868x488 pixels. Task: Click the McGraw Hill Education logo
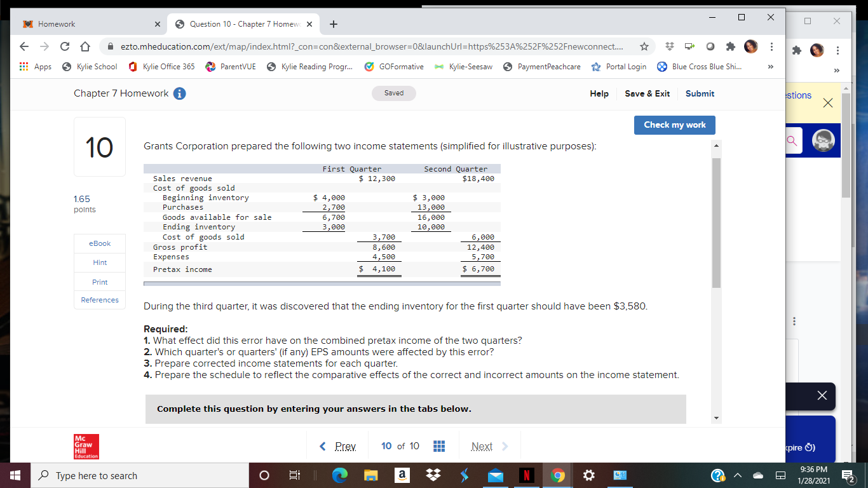[85, 446]
